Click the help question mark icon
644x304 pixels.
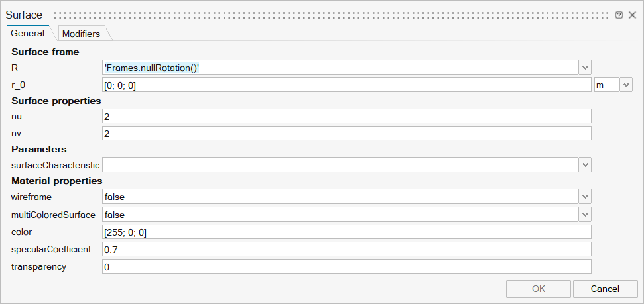pyautogui.click(x=619, y=15)
